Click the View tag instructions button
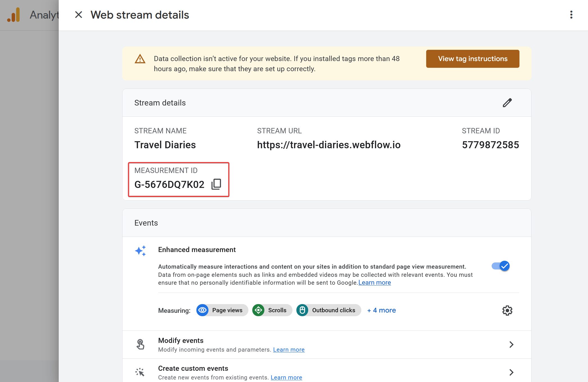Image resolution: width=588 pixels, height=382 pixels. click(473, 59)
